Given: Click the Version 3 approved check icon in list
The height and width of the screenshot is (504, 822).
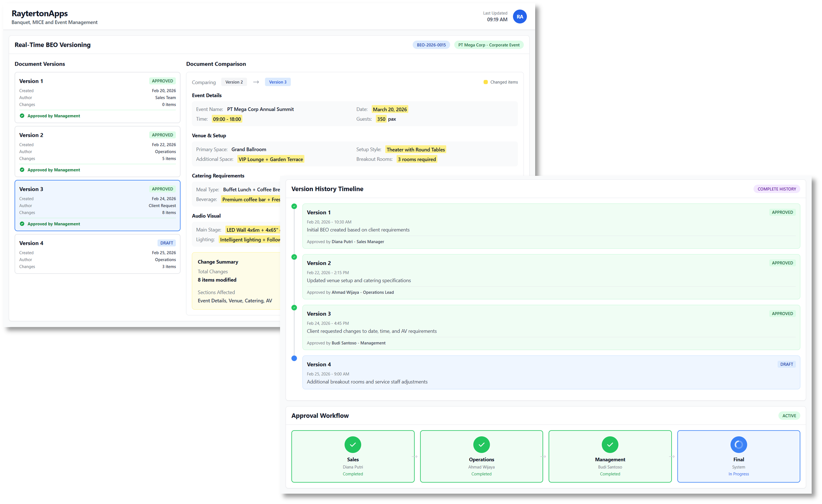Looking at the screenshot, I should pos(22,224).
